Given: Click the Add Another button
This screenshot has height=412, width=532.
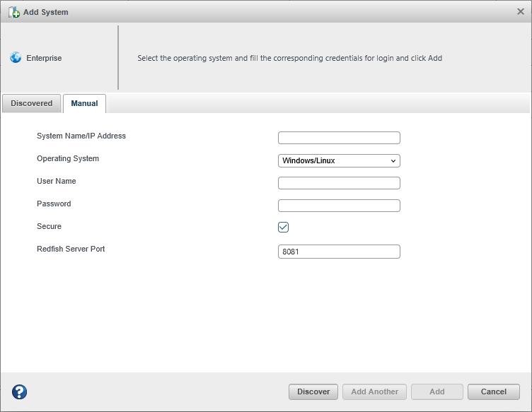Looking at the screenshot, I should 374,392.
